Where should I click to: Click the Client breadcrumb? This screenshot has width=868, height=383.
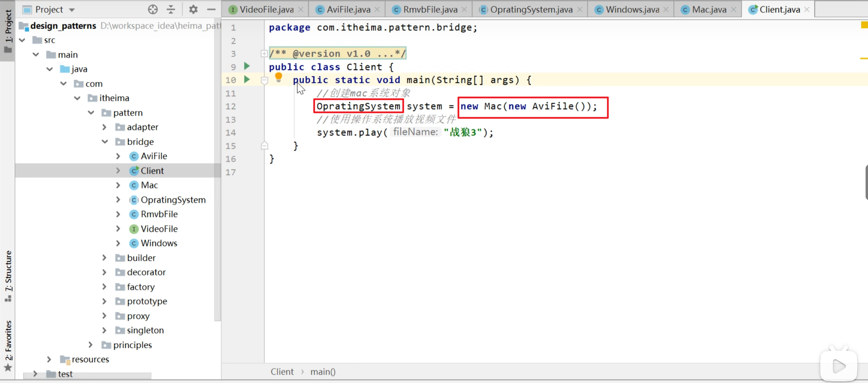tap(282, 372)
